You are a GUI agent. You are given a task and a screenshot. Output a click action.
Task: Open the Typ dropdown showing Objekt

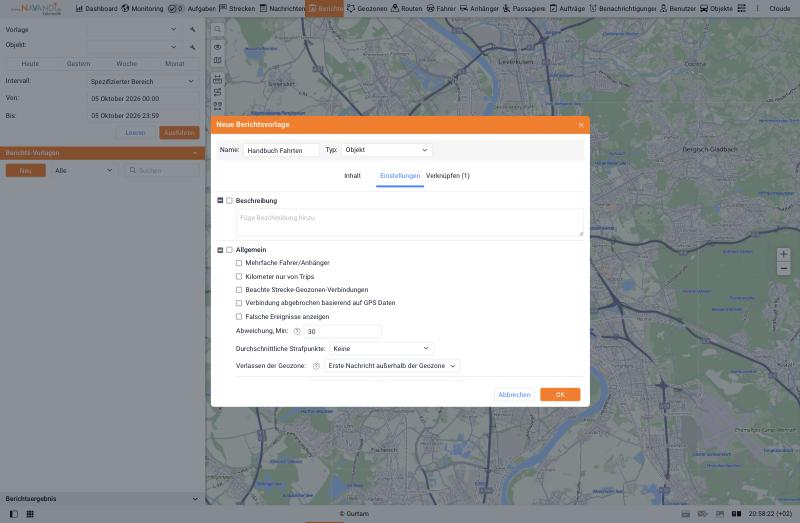point(387,150)
